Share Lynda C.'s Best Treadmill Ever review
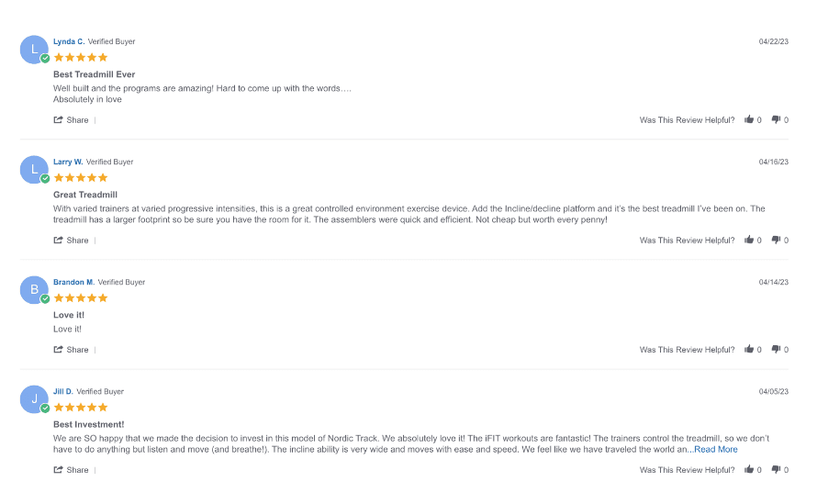817x504 pixels. coord(72,119)
